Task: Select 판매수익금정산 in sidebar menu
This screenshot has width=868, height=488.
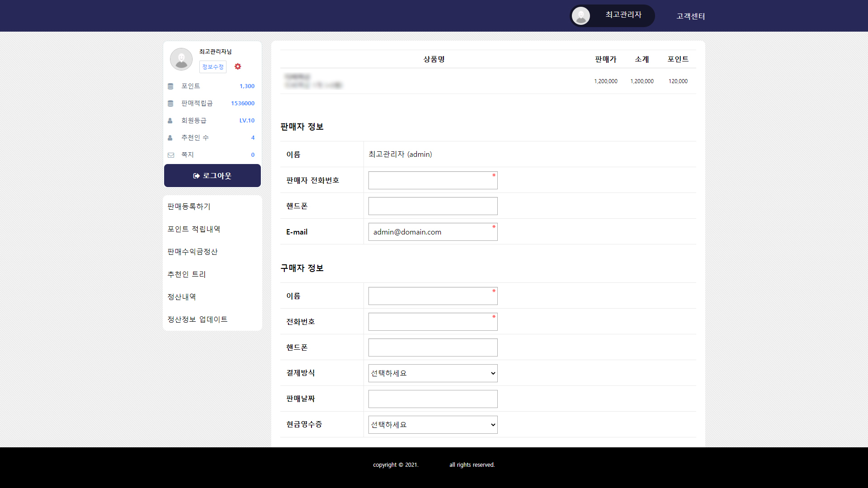Action: pyautogui.click(x=193, y=252)
